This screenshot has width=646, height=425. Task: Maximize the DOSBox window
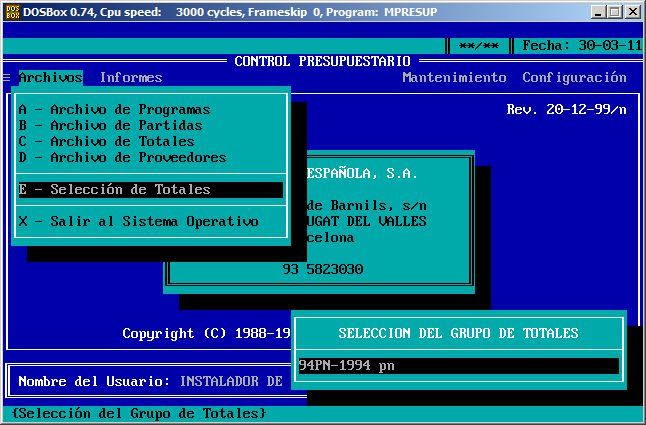click(614, 12)
